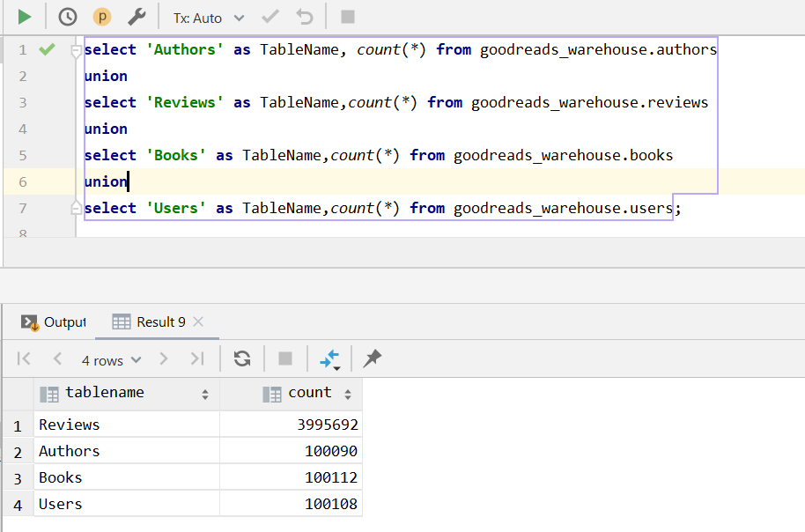Select result row number 3

(x=18, y=478)
